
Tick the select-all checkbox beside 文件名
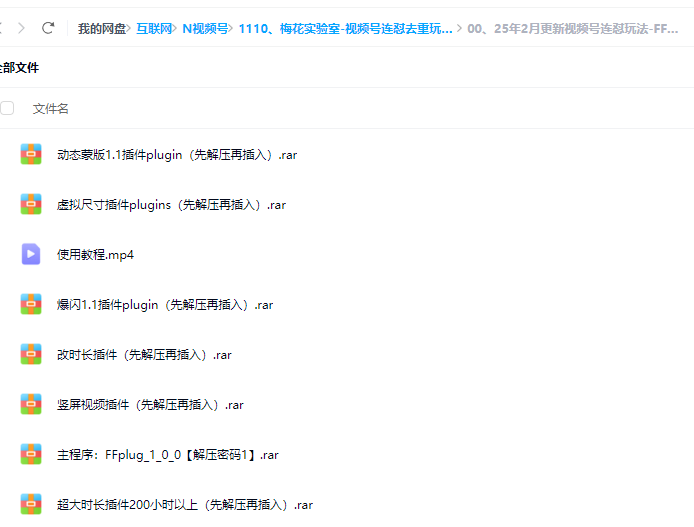[x=7, y=108]
